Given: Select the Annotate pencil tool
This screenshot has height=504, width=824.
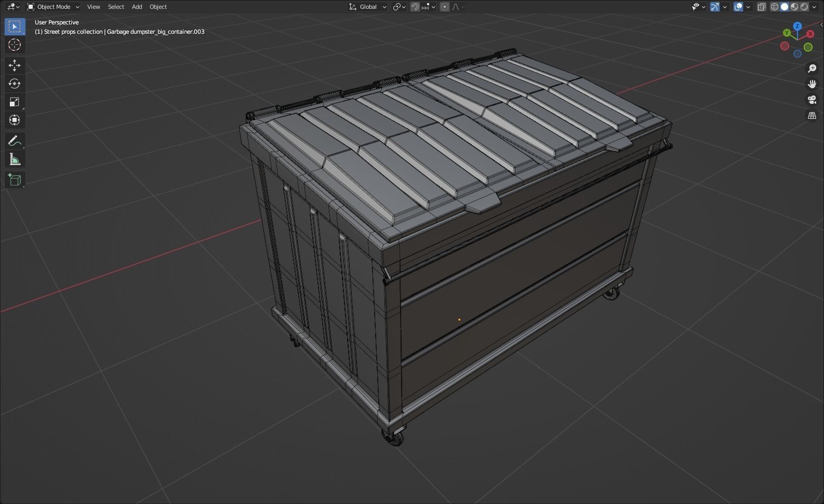Looking at the screenshot, I should pos(15,141).
